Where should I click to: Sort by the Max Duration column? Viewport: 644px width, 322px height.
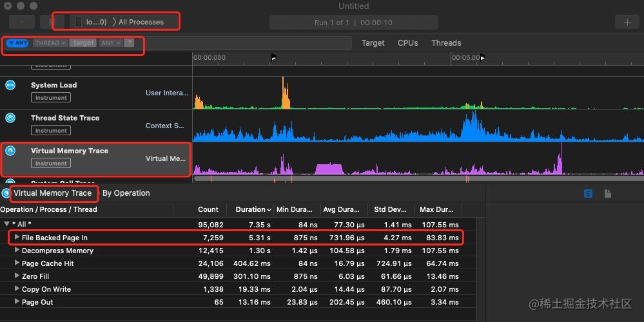(x=436, y=209)
